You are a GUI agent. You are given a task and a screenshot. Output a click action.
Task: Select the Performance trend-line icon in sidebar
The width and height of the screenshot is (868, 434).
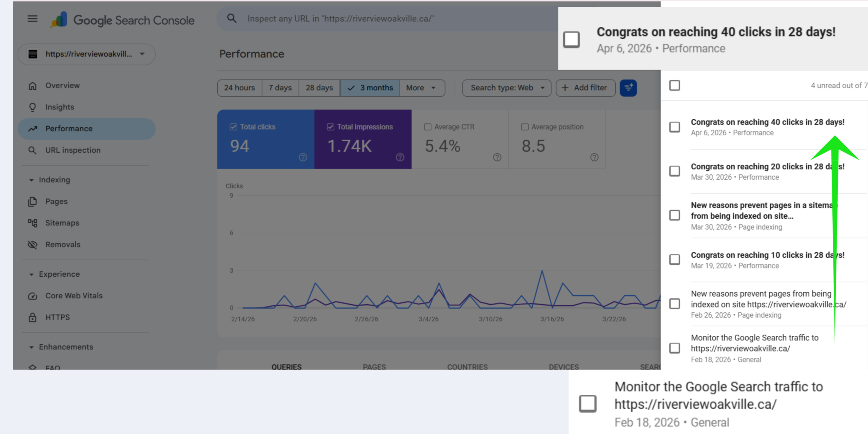tap(33, 129)
